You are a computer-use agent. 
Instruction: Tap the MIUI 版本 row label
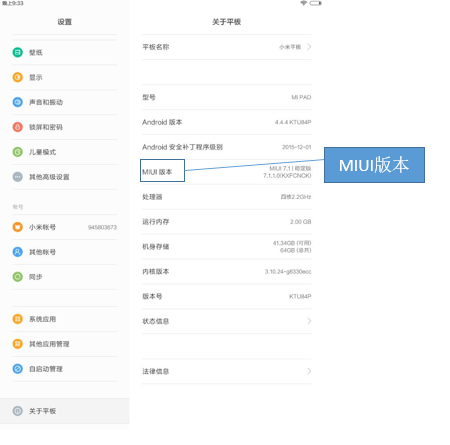(157, 172)
